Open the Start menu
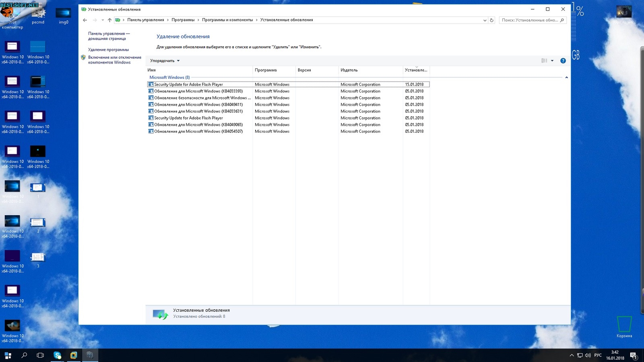644x362 pixels. [x=8, y=355]
